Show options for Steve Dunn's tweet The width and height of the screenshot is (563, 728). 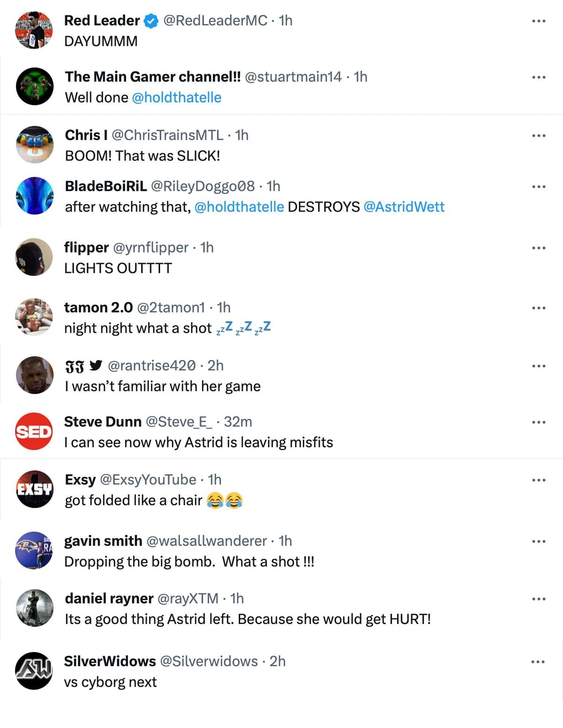(x=539, y=422)
